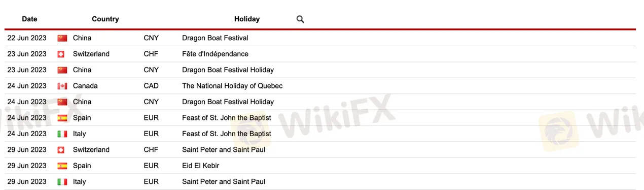The width and height of the screenshot is (644, 190).
Task: Click the search magnifier icon beside Holiday
Action: [x=300, y=19]
